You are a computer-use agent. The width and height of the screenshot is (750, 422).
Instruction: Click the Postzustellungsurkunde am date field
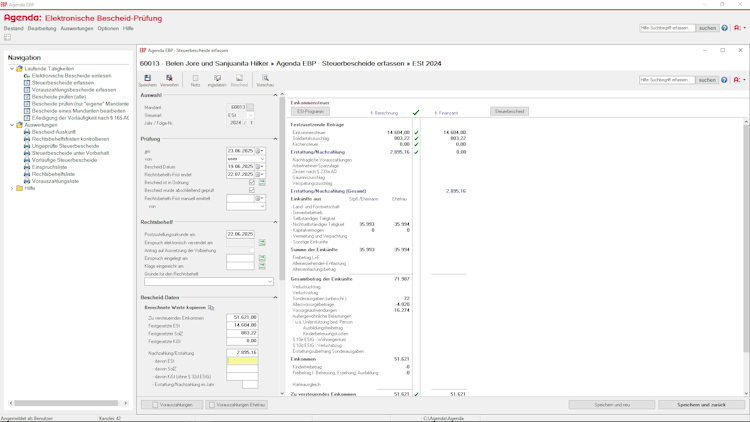tap(240, 234)
